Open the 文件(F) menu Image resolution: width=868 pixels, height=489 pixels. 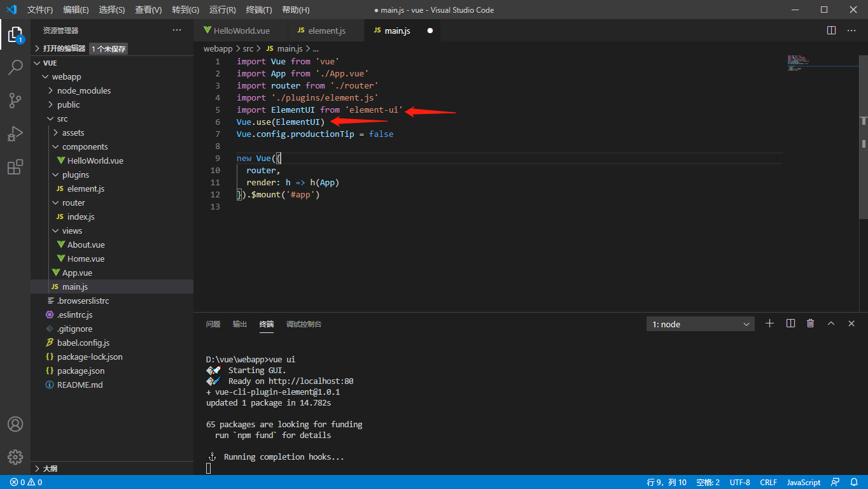(40, 10)
